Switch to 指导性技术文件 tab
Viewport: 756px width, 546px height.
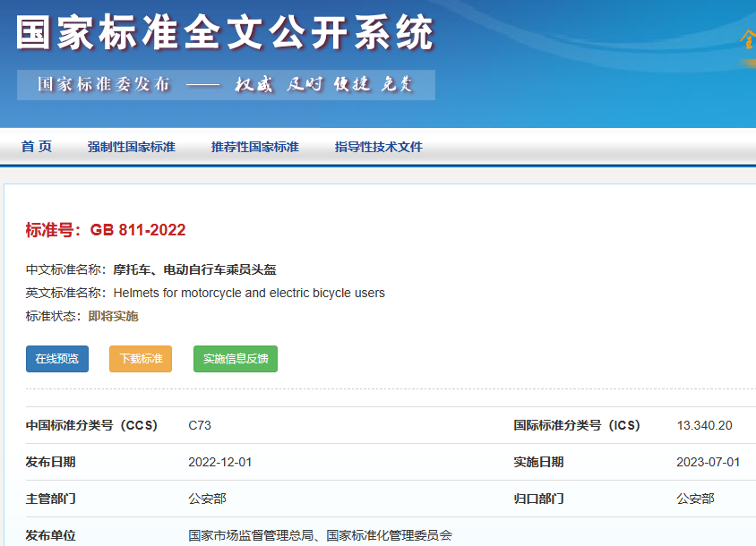378,147
